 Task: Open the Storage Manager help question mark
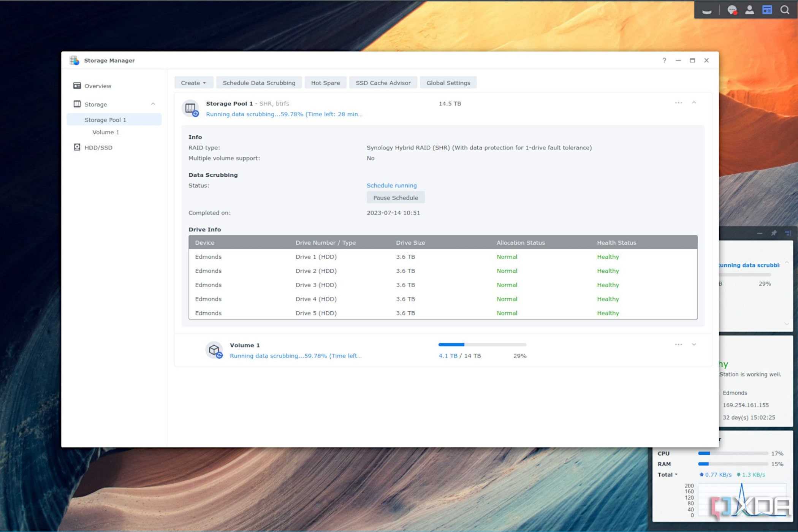[664, 60]
